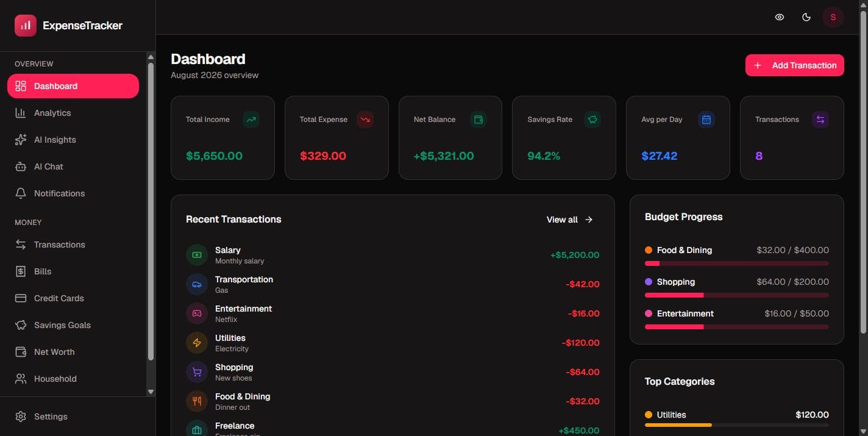Click the Avg per Day calendar icon
Image resolution: width=868 pixels, height=436 pixels.
[706, 120]
